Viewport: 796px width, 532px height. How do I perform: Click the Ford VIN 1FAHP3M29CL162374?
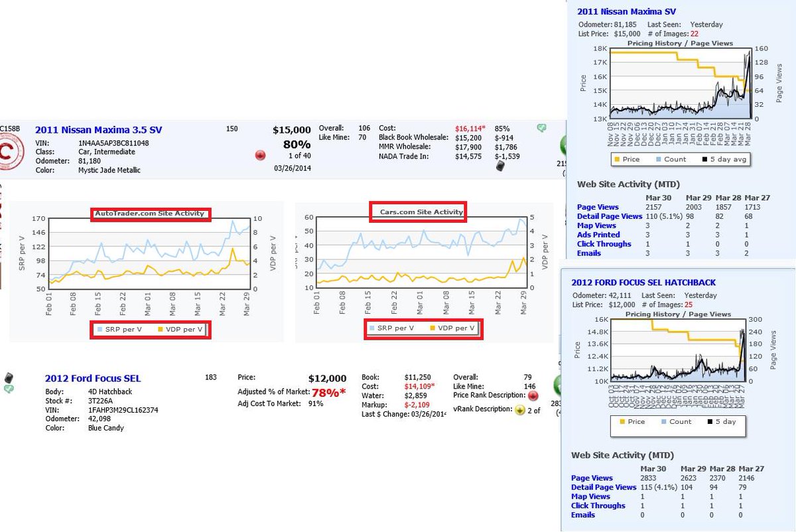pyautogui.click(x=123, y=410)
